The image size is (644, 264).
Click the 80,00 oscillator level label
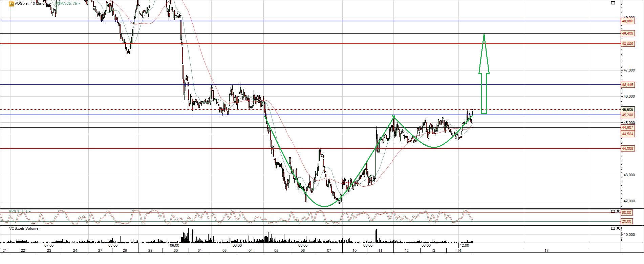627,212
